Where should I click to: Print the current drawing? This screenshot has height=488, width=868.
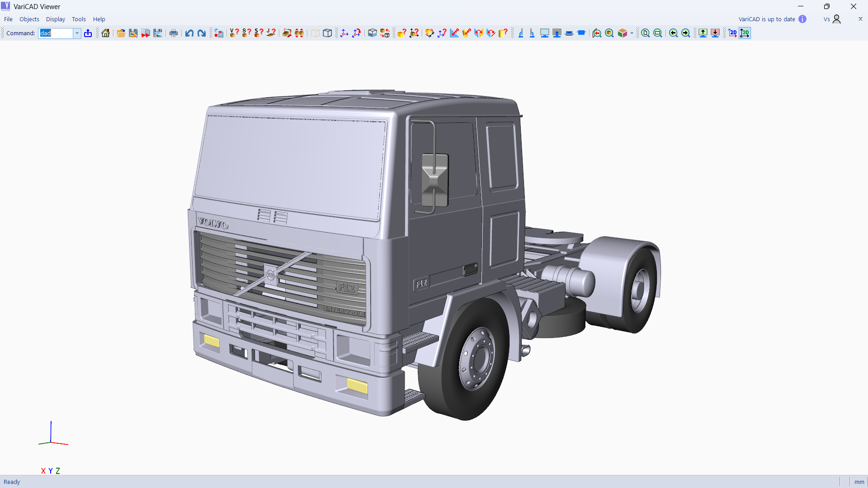[x=174, y=33]
